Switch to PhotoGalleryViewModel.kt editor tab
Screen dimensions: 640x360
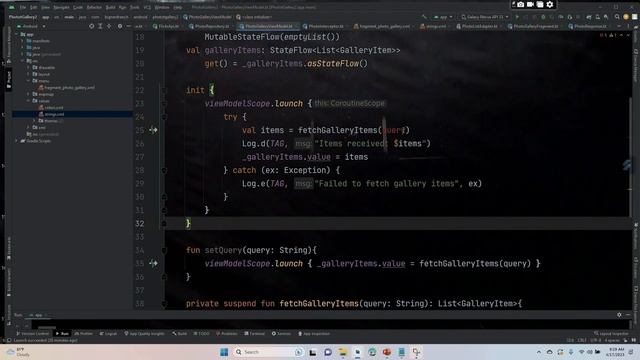coord(268,26)
